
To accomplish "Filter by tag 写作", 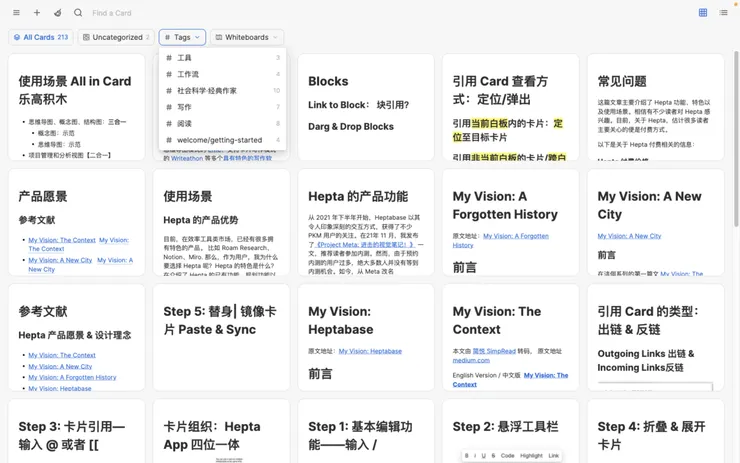I will click(223, 107).
